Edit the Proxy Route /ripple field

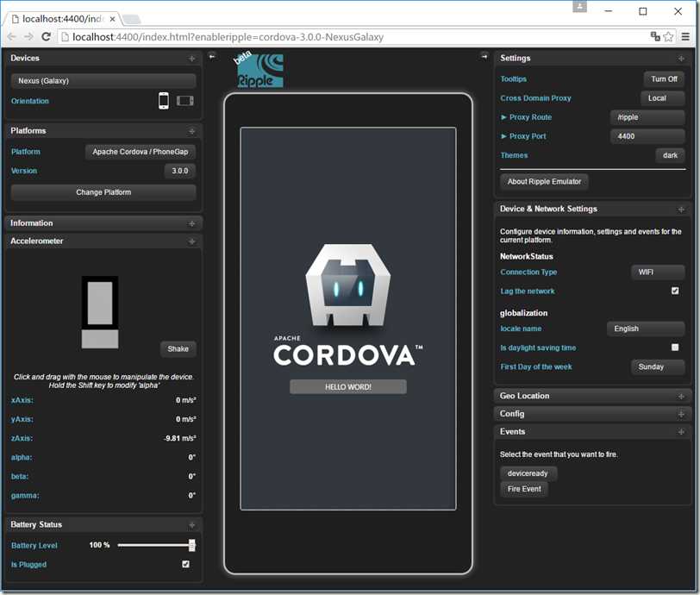pos(647,117)
